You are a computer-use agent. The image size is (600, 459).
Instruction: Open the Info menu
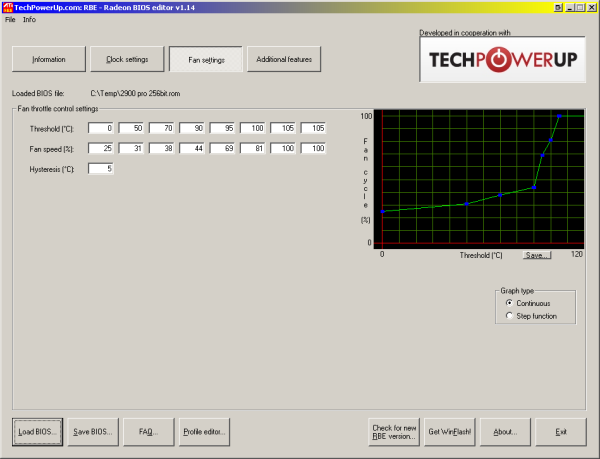click(29, 20)
